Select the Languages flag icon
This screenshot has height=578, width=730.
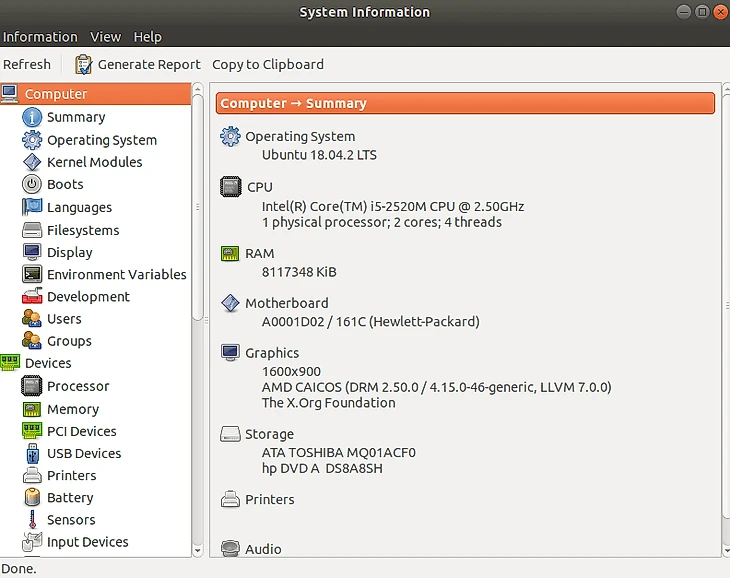pos(32,207)
